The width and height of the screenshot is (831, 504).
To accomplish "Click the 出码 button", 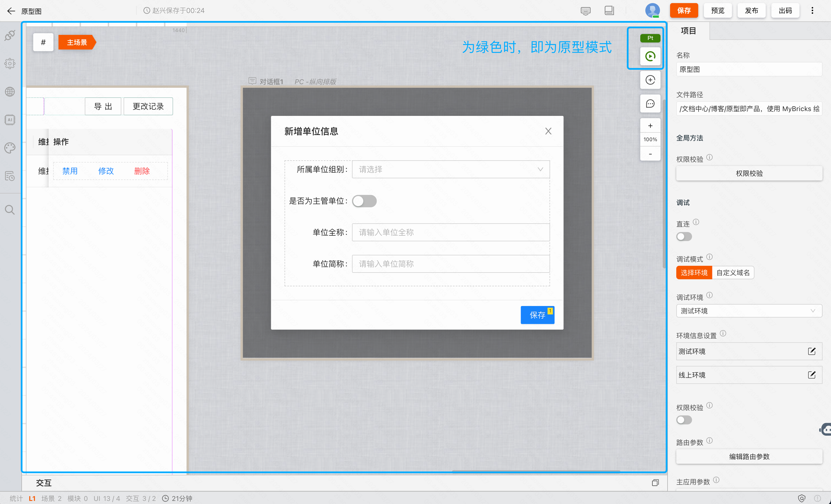I will pyautogui.click(x=785, y=11).
